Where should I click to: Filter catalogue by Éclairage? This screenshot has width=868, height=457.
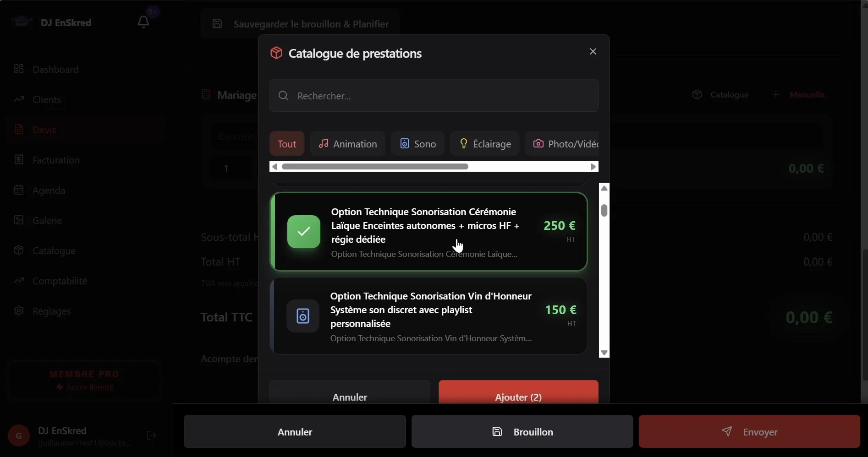coord(484,144)
